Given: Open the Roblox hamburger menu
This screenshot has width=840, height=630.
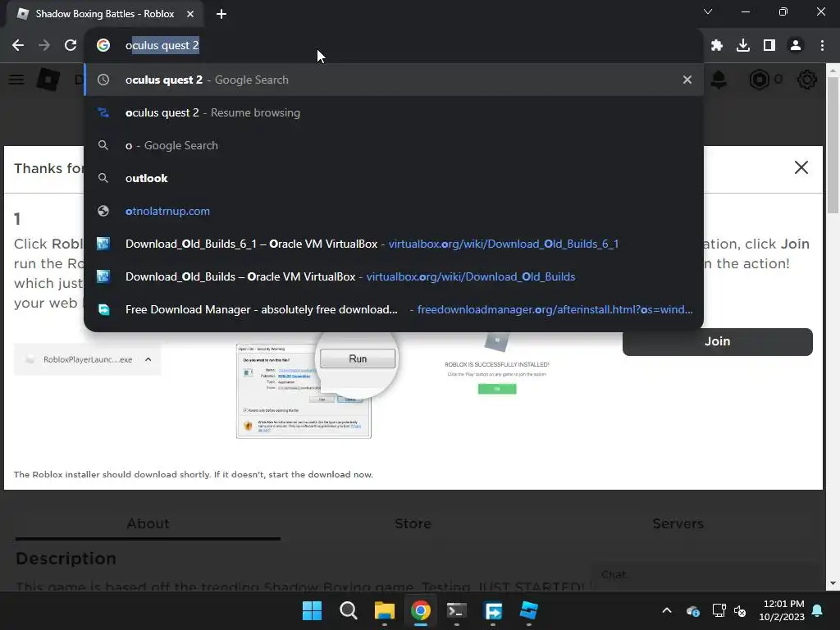Looking at the screenshot, I should 16,80.
